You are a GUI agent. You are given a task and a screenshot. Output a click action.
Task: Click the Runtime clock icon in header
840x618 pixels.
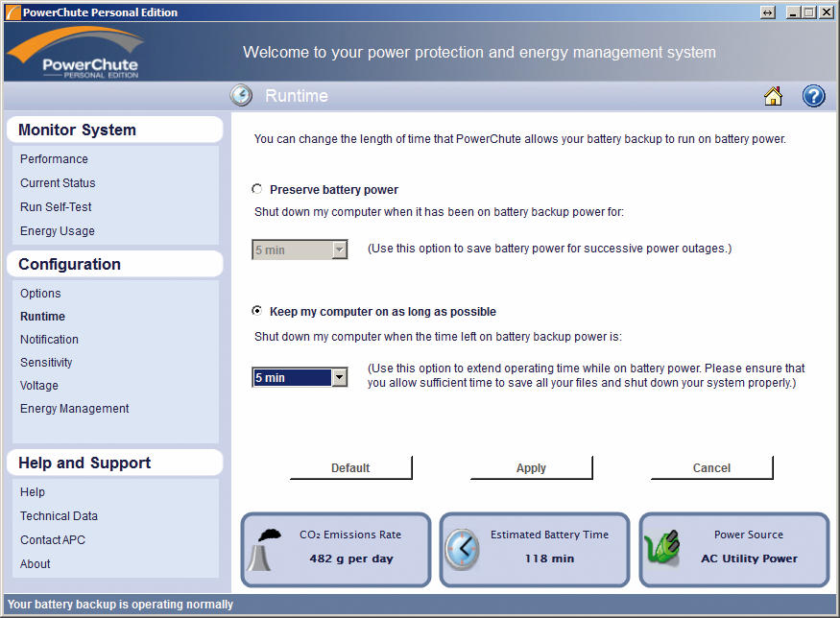point(241,96)
